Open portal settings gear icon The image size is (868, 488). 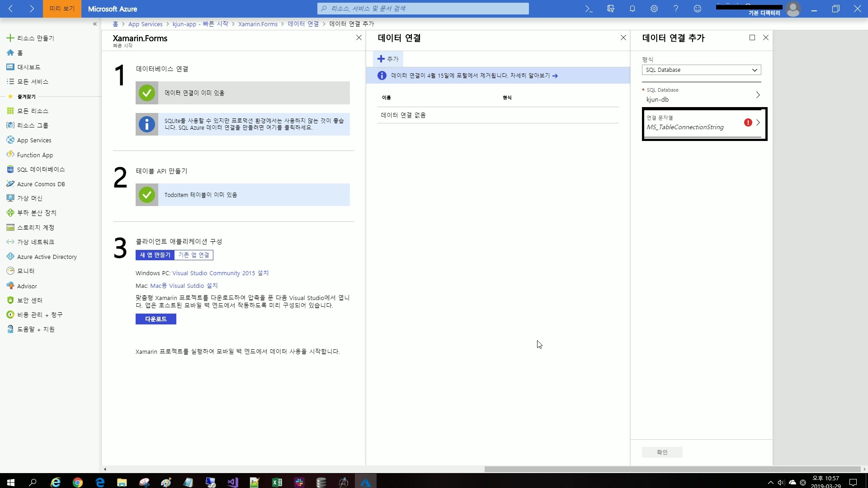click(654, 9)
